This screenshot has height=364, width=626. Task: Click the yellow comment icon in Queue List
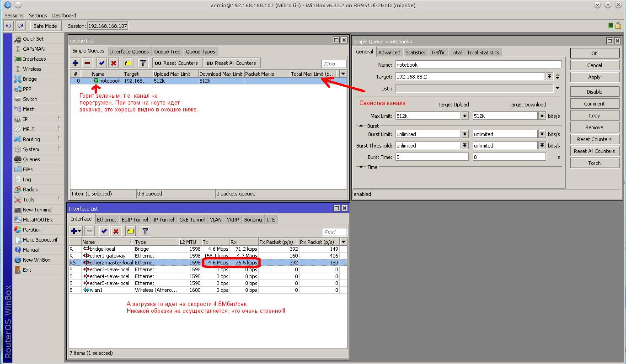[x=128, y=63]
